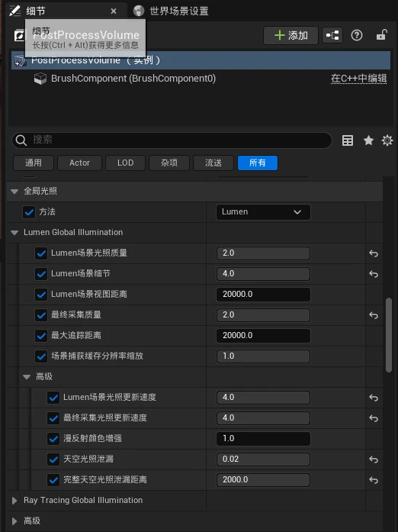Reset 完整天空光照泄漏距离 to default
This screenshot has height=532, width=398.
pyautogui.click(x=374, y=480)
